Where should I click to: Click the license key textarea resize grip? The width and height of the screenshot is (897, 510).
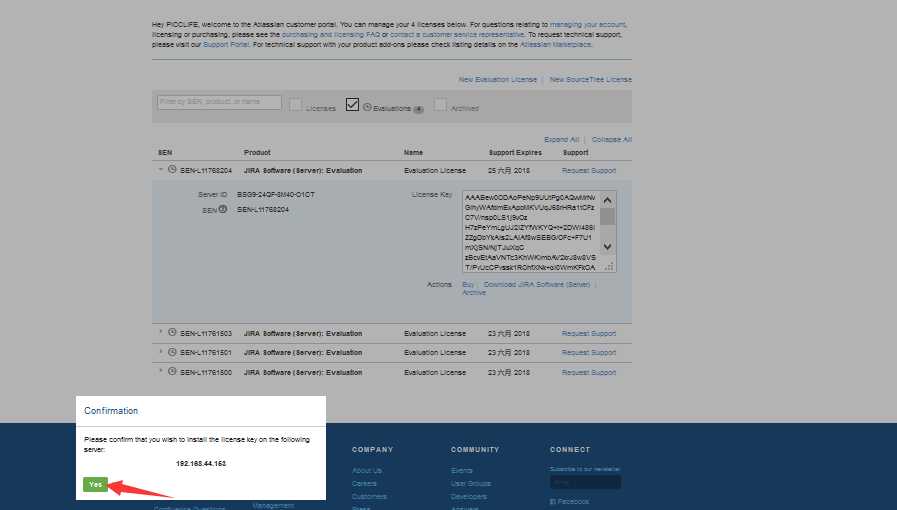click(610, 266)
